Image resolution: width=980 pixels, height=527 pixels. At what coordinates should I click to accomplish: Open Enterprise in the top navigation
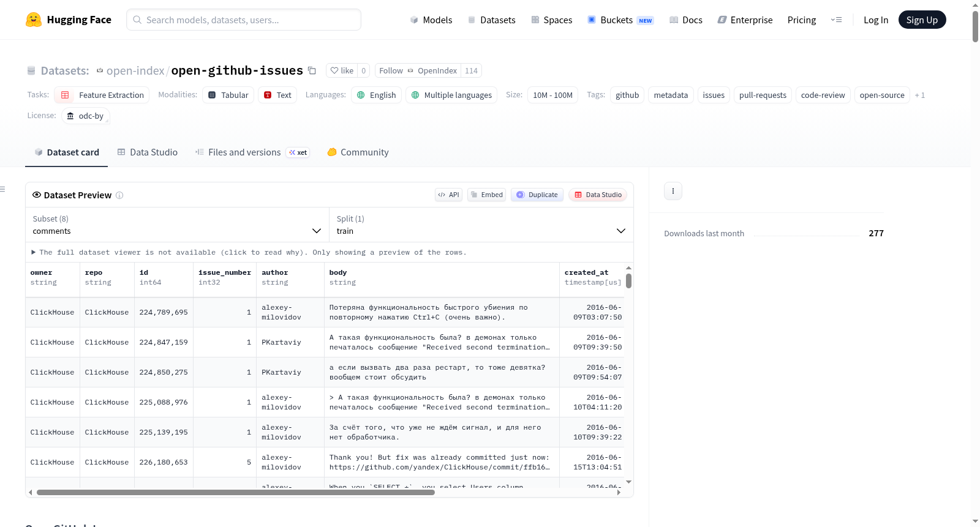click(745, 20)
